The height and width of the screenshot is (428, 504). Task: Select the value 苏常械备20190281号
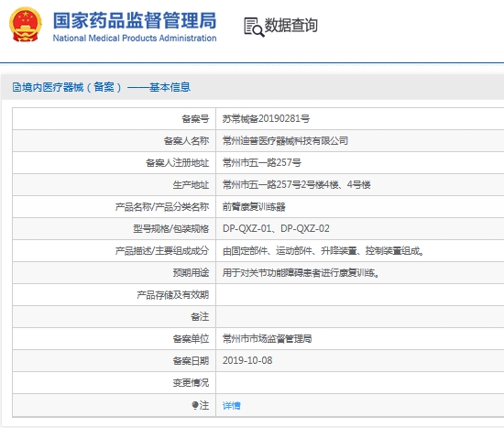266,118
